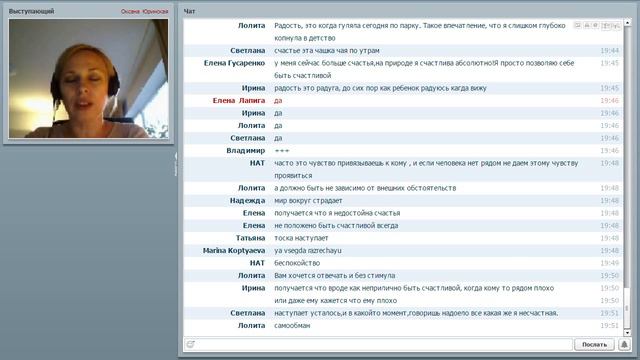Click the red presenter name above the video
This screenshot has height=360, width=640.
(144, 11)
